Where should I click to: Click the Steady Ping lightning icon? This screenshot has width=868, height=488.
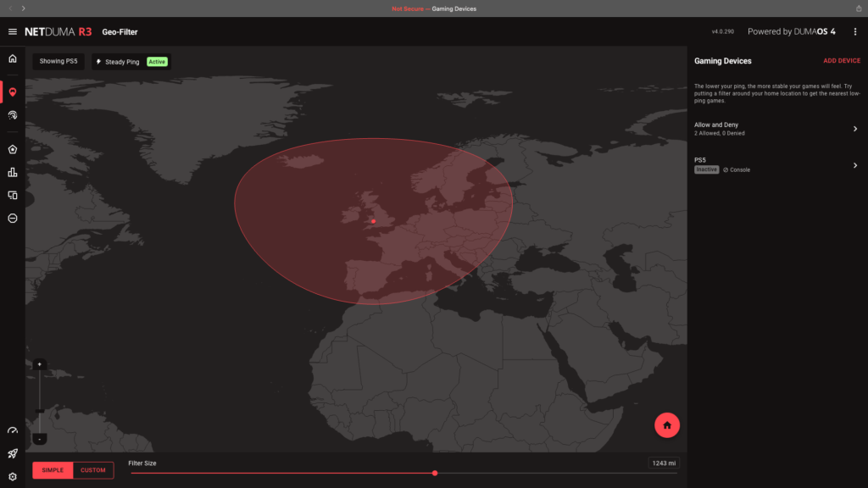coord(98,61)
